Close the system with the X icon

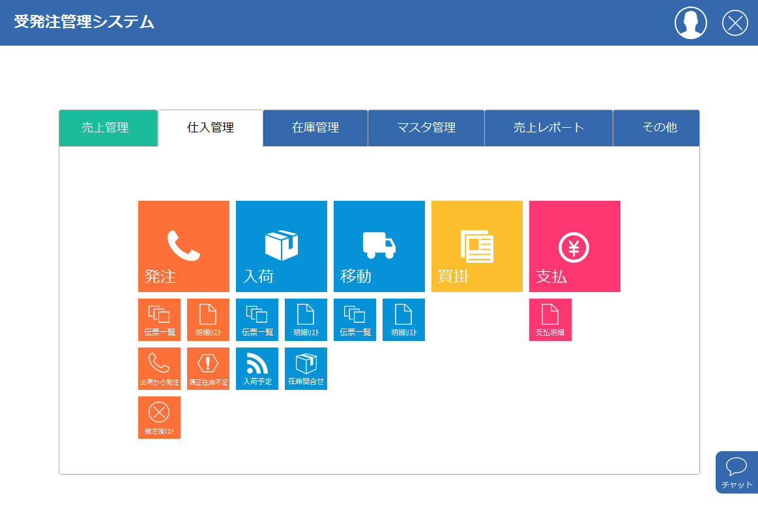point(735,23)
